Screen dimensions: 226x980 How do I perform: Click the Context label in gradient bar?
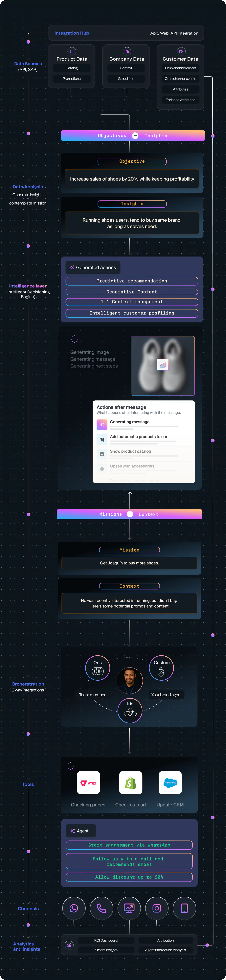point(148,514)
